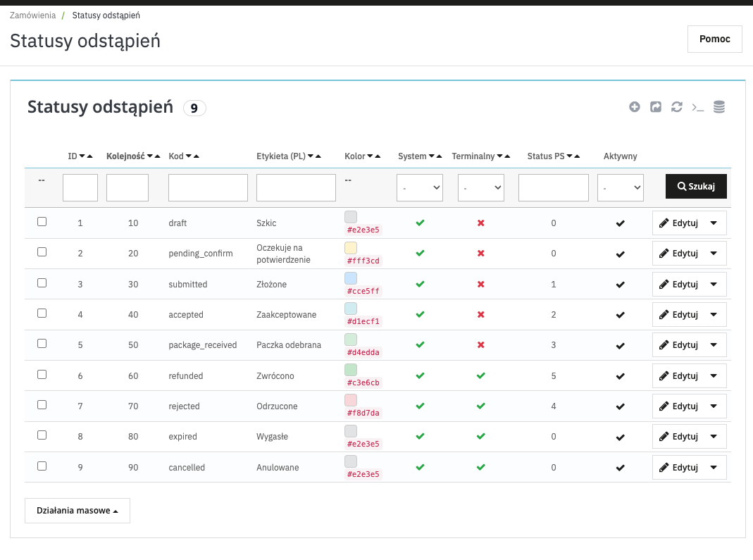Image resolution: width=753 pixels, height=560 pixels.
Task: Click the #fff3cd yellow color swatch
Action: point(351,248)
